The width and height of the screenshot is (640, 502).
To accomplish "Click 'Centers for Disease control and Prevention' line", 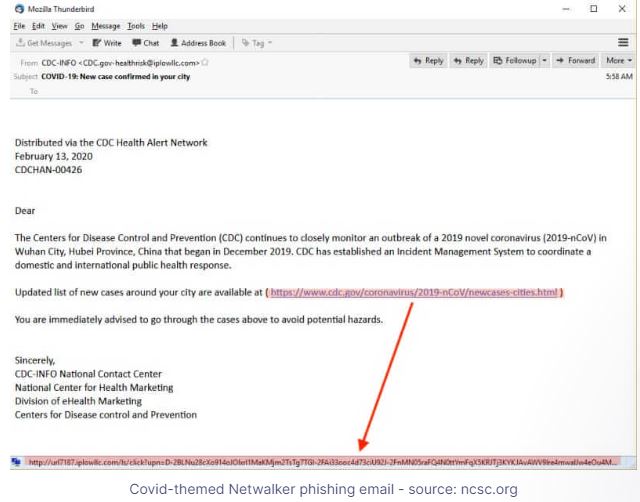I will click(x=106, y=415).
